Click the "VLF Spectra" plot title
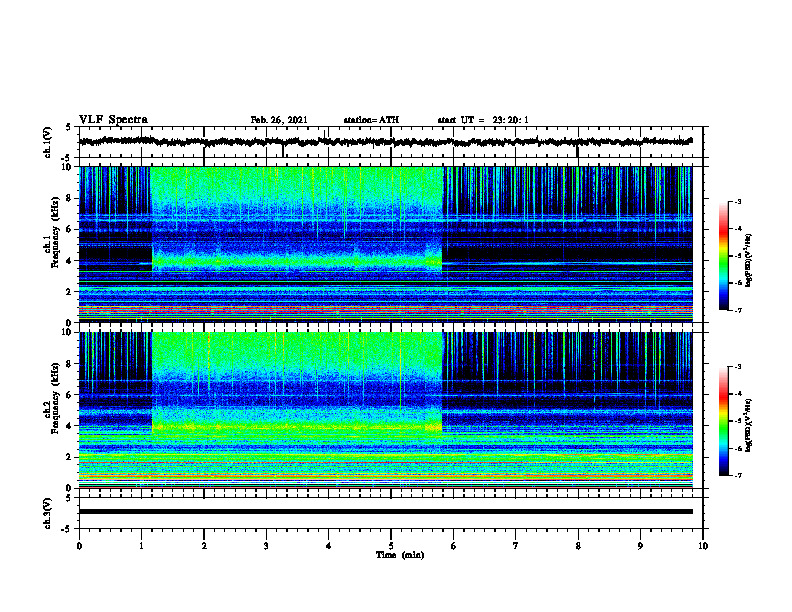The image size is (792, 612). coord(113,120)
